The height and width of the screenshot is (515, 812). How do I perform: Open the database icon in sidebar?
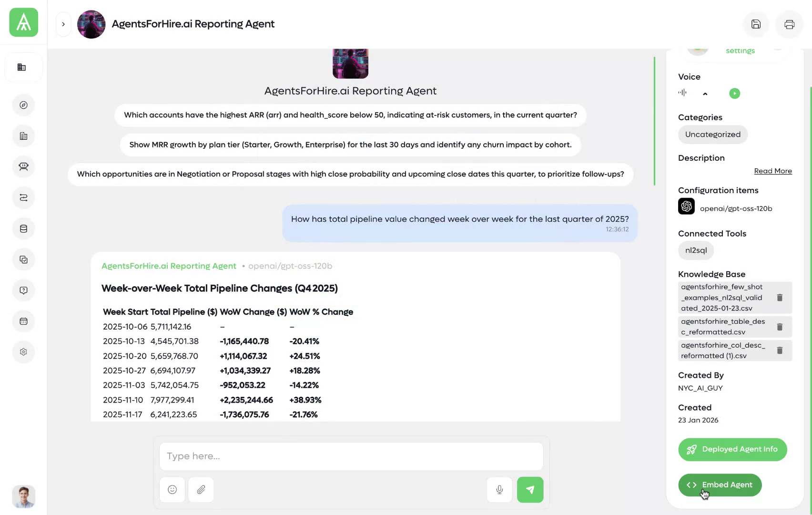coord(23,228)
